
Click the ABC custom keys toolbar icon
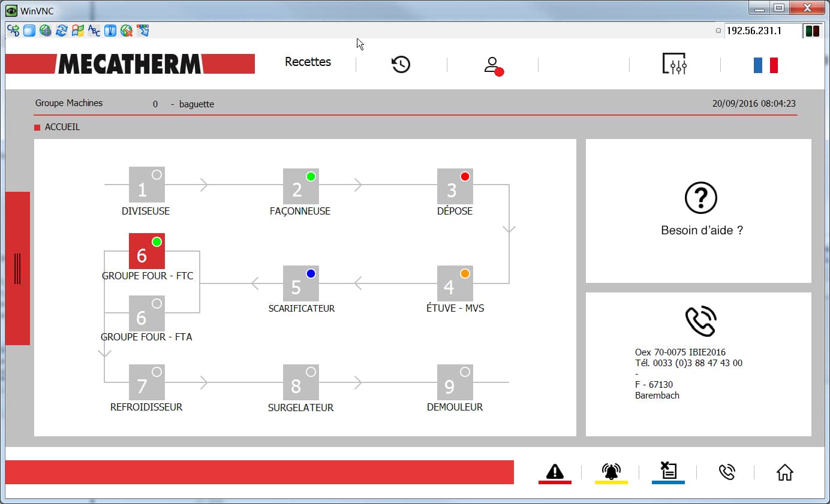(x=94, y=31)
